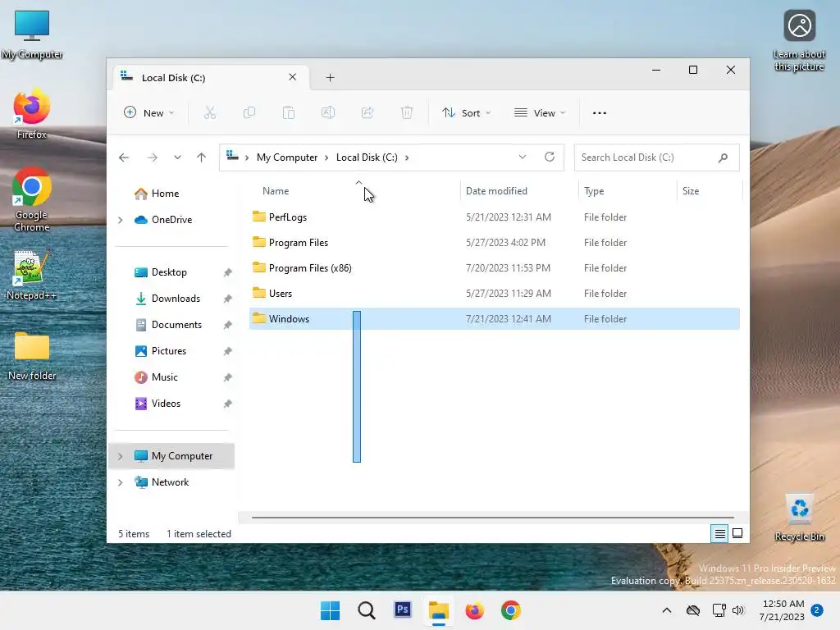Viewport: 840px width, 630px height.
Task: Open the Sort dropdown
Action: click(466, 113)
